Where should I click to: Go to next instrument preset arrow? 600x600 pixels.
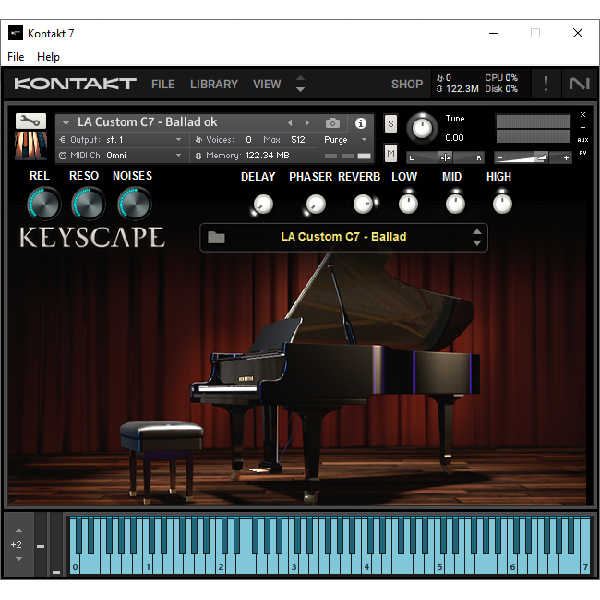coord(307,123)
